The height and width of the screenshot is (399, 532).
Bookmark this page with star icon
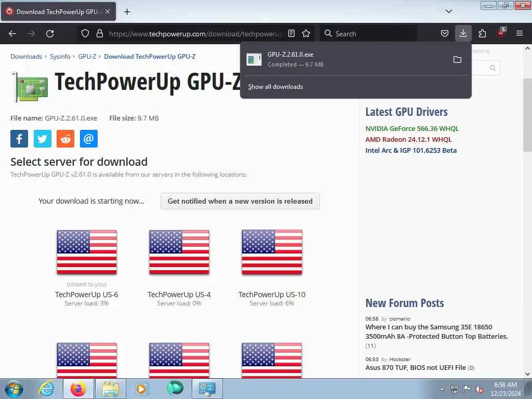pyautogui.click(x=306, y=33)
